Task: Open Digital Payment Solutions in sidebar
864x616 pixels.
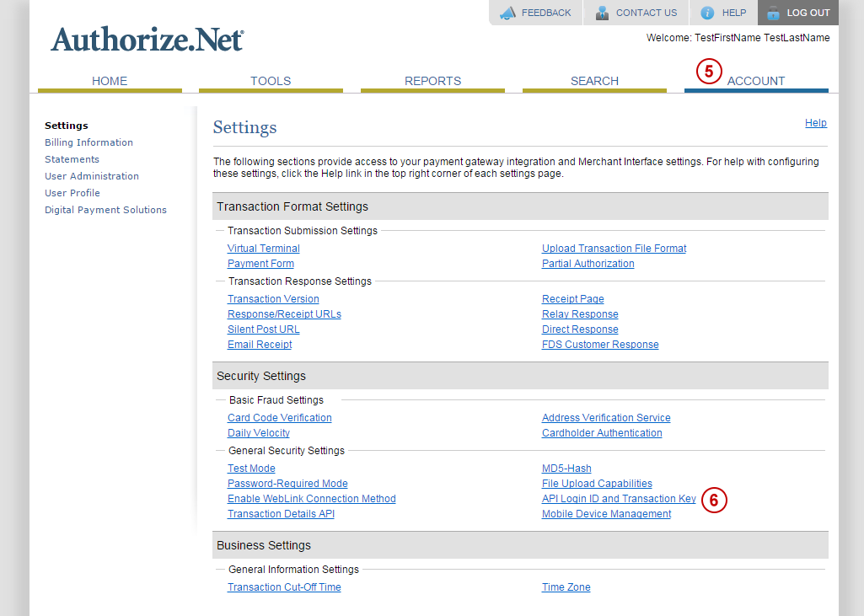Action: (x=105, y=210)
